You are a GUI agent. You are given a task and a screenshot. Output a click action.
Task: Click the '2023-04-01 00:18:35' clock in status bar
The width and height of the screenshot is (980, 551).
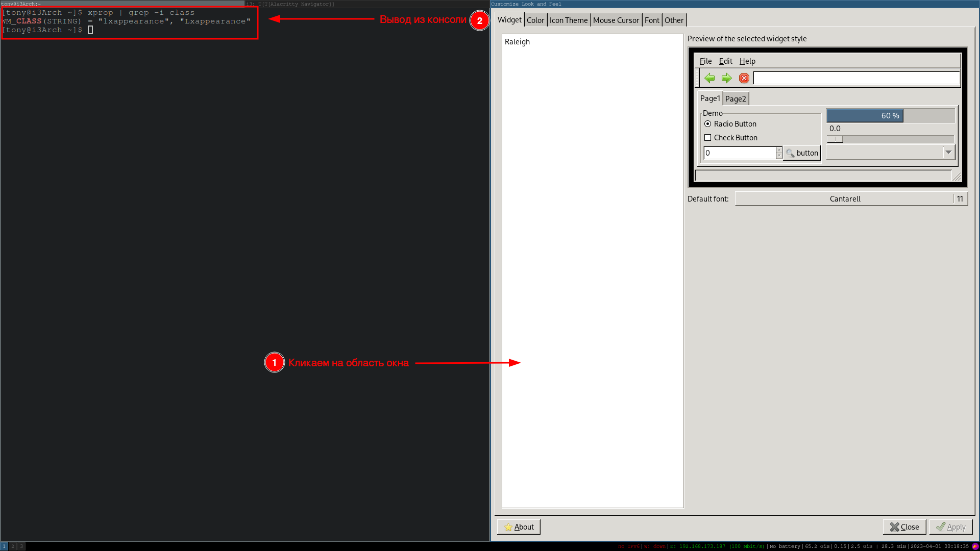[x=939, y=546]
